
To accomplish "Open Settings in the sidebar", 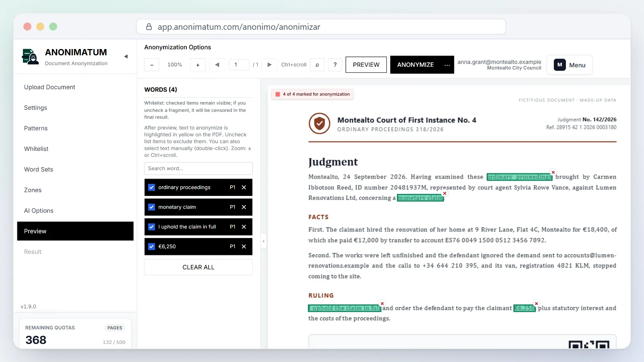I will coord(75,108).
